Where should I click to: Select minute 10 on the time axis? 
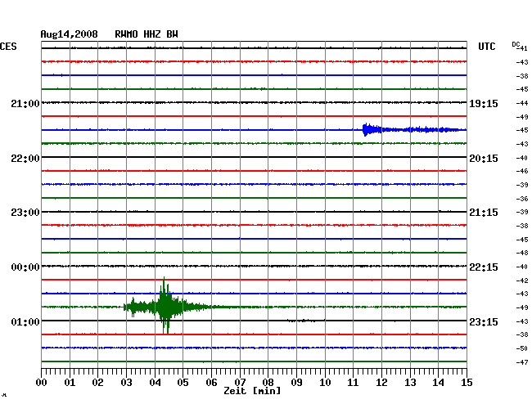pos(325,383)
